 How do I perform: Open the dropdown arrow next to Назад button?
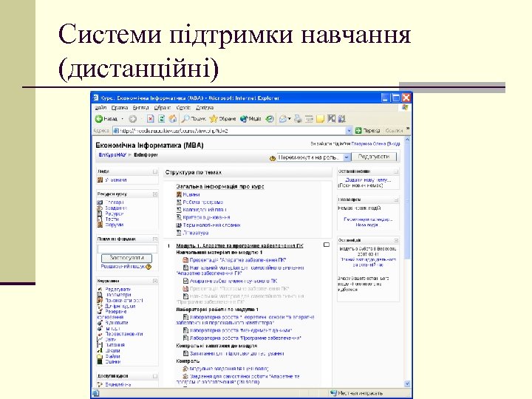tap(123, 119)
